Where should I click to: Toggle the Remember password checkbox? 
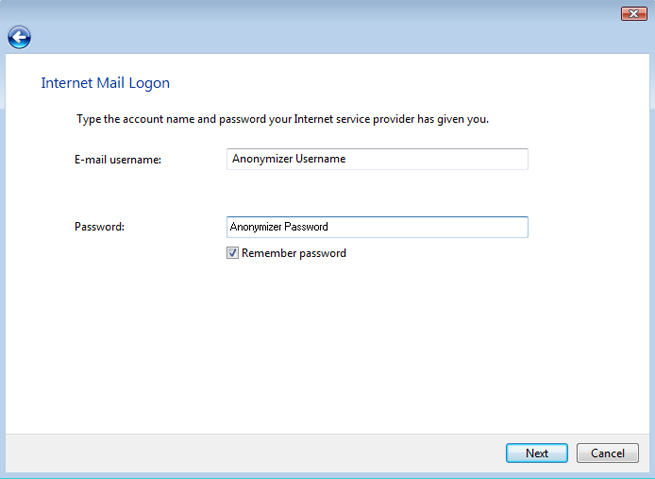pyautogui.click(x=233, y=254)
